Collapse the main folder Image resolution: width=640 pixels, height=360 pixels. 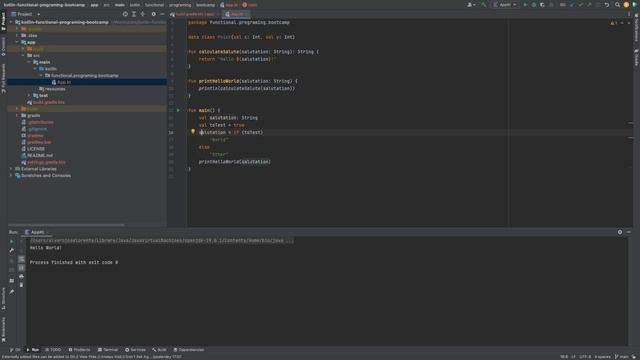click(29, 62)
